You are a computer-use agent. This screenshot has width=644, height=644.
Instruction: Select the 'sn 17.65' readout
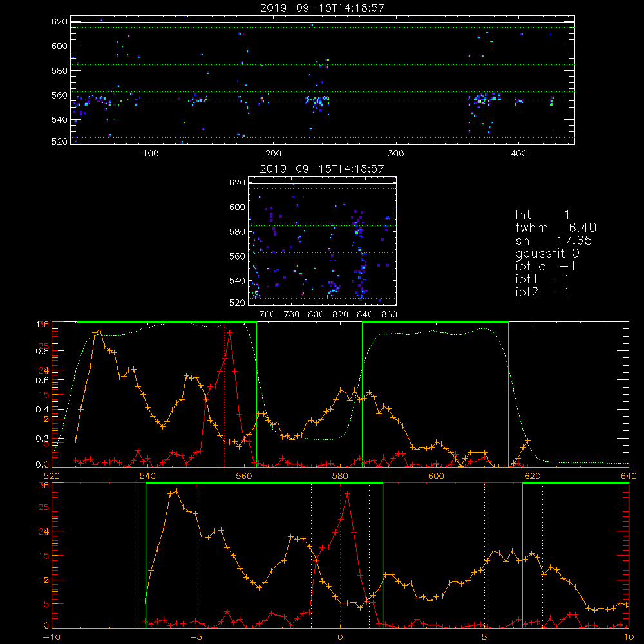(554, 241)
